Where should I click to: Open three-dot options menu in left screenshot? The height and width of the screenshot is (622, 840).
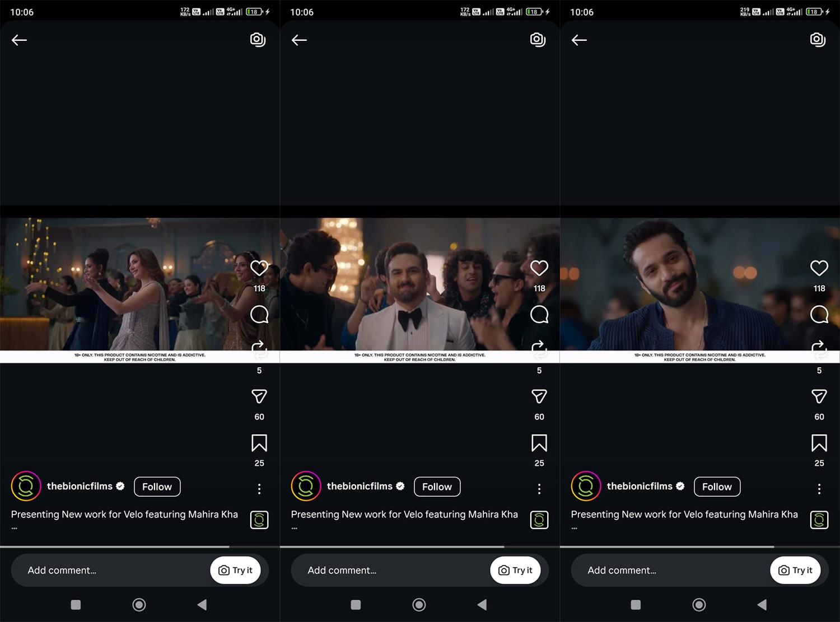click(x=259, y=489)
